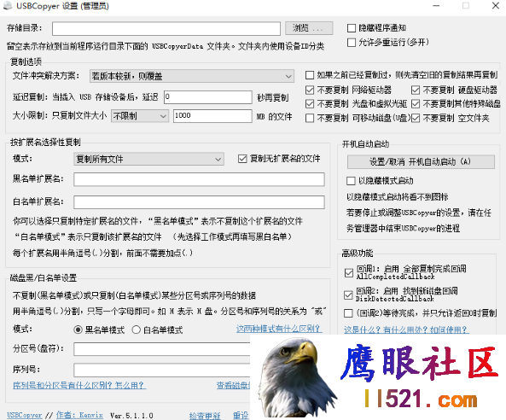This screenshot has width=506, height=420.
Task: Click the 浏览 ... browse button
Action: pyautogui.click(x=309, y=28)
